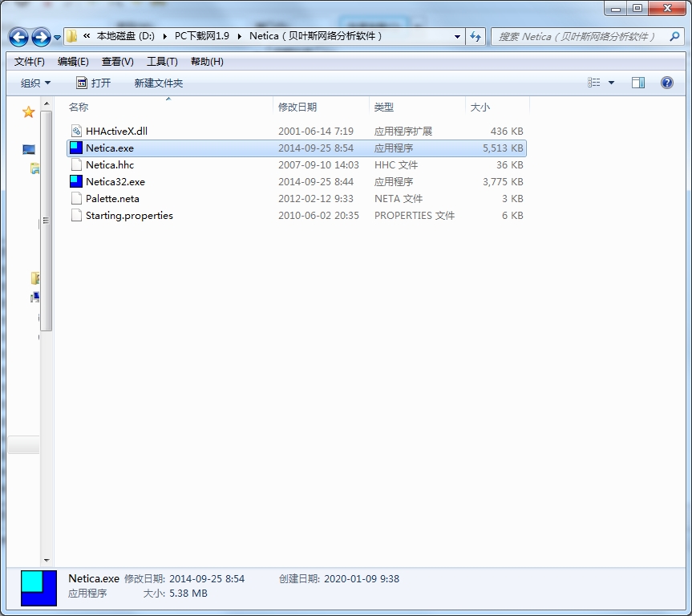Click the navigation pane scrollbar thumb
The height and width of the screenshot is (616, 692).
(46, 221)
